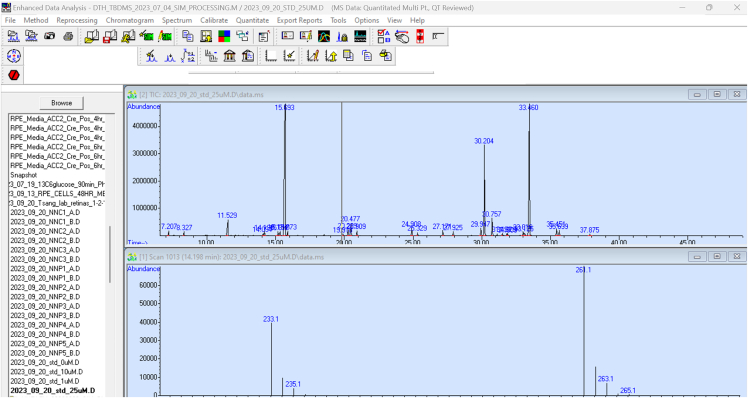
Task: Open the Export Reports menu
Action: [x=300, y=20]
